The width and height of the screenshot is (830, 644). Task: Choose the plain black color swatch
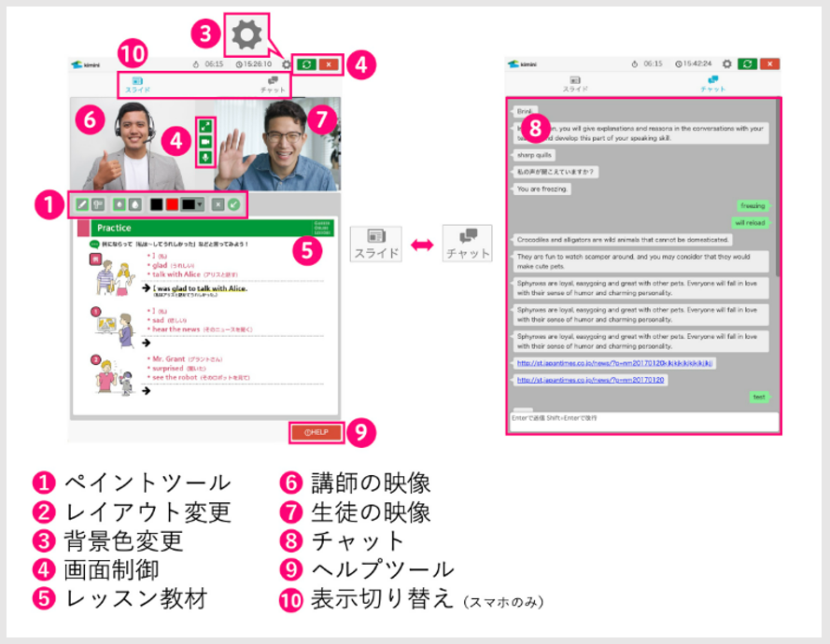pyautogui.click(x=156, y=204)
